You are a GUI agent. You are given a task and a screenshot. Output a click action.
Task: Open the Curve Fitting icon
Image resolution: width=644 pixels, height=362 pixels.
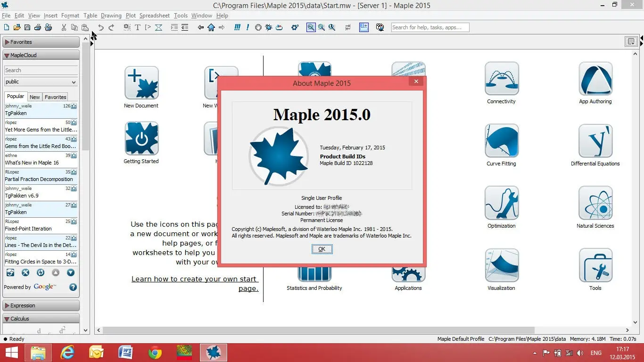[501, 140]
